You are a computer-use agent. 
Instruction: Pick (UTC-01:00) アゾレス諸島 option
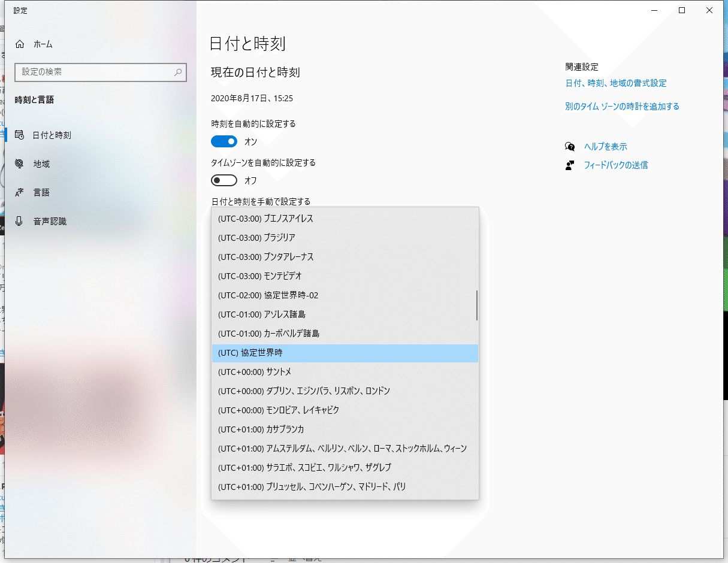point(345,314)
